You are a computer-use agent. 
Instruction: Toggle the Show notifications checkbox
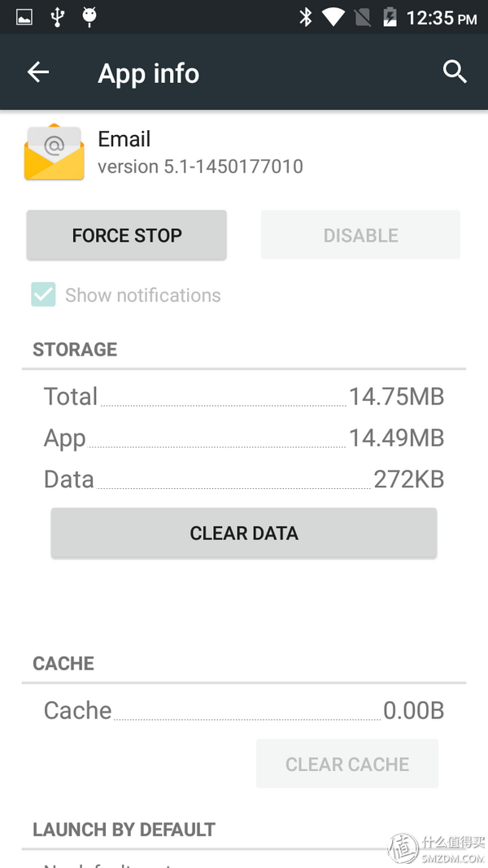coord(44,294)
